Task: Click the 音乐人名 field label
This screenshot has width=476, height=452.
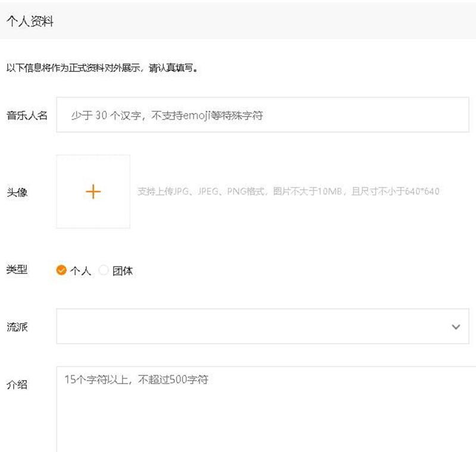Action: [27, 115]
